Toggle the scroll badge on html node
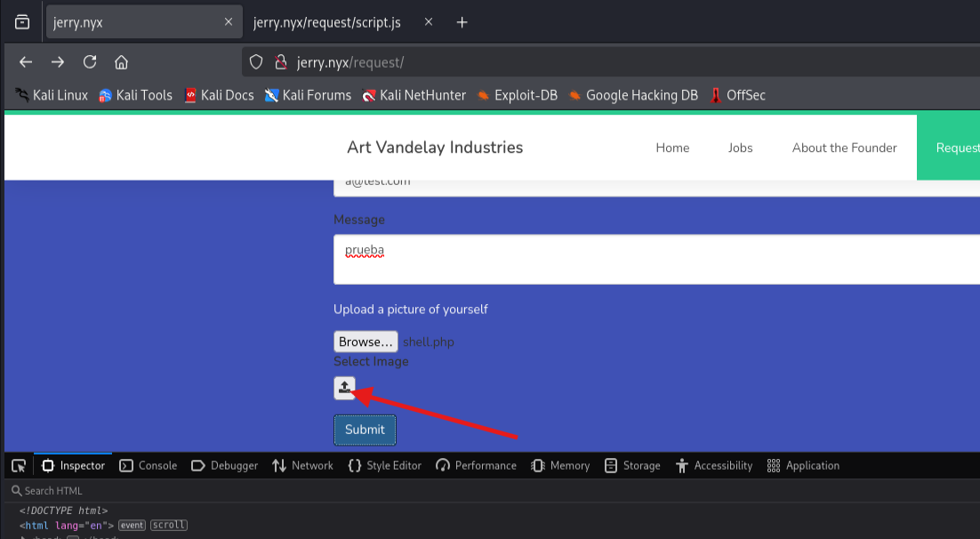 coord(168,525)
